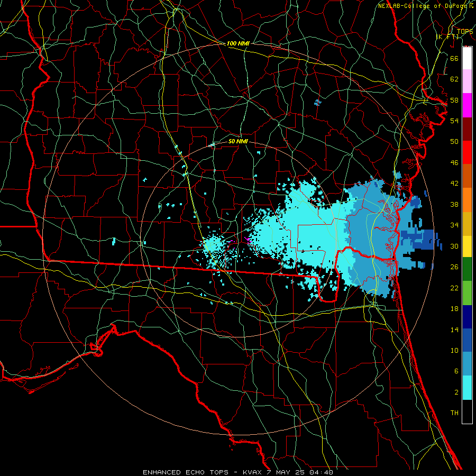
Task: Click the magenta 58 kft legend swatch
Action: pos(467,105)
